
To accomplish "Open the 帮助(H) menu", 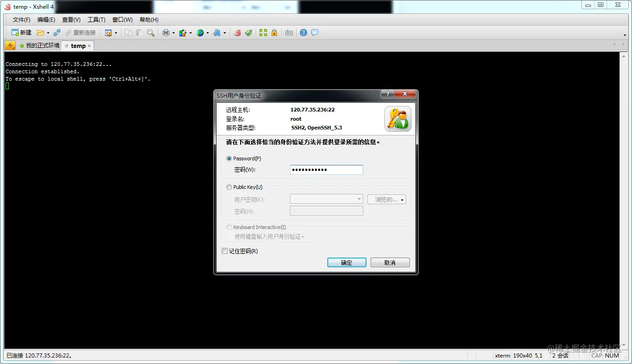I will (x=149, y=20).
